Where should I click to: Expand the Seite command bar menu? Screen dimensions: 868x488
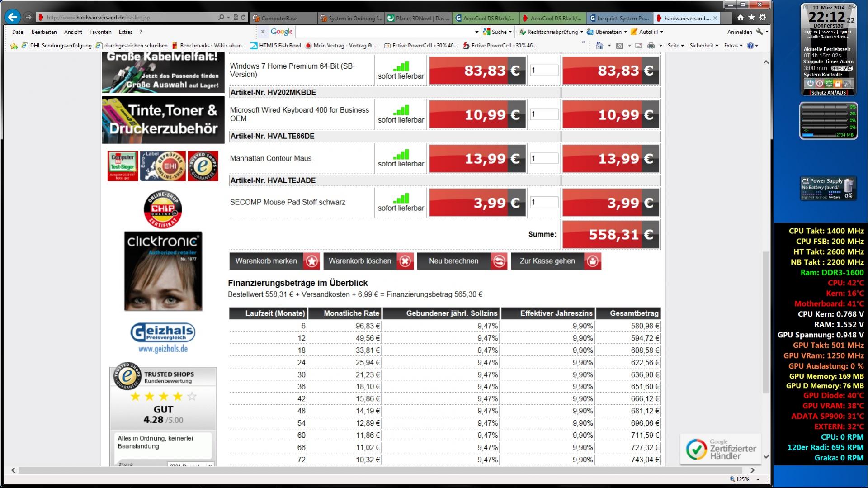pyautogui.click(x=675, y=46)
